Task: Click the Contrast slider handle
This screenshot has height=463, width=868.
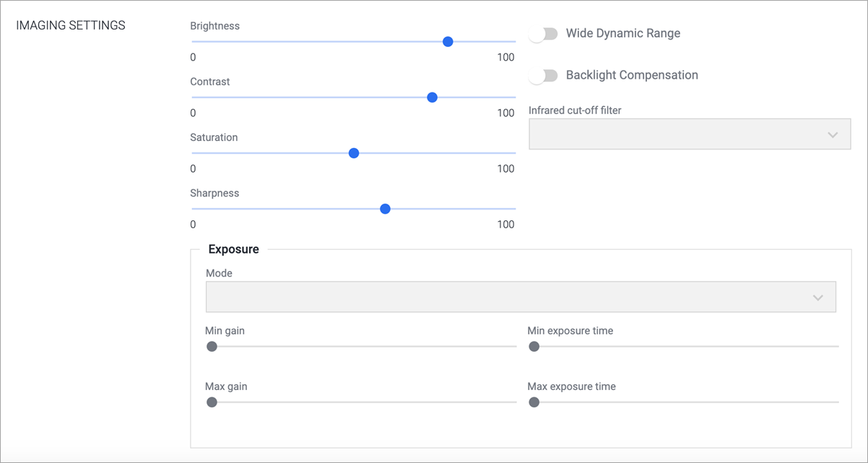Action: tap(432, 97)
